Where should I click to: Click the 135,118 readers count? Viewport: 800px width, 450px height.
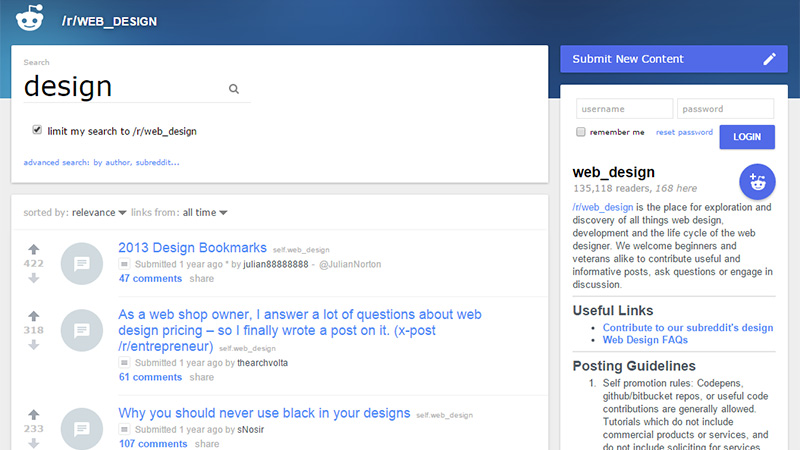click(x=611, y=188)
